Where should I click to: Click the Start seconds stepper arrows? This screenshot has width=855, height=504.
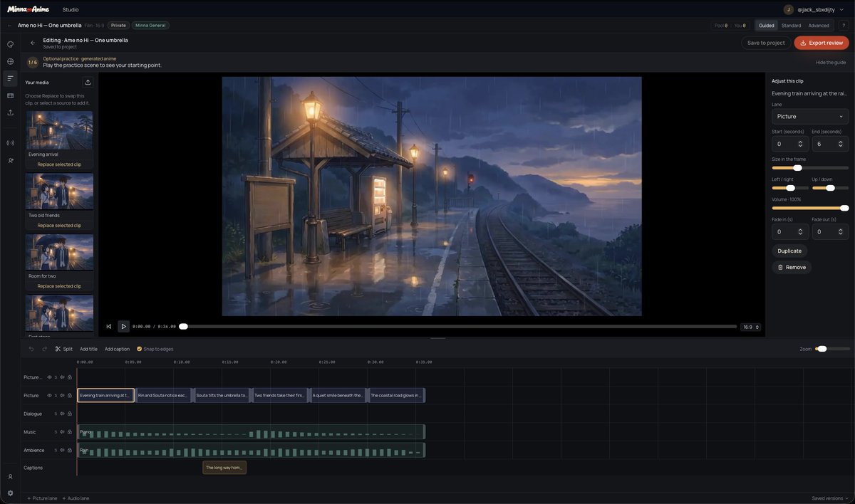(800, 144)
